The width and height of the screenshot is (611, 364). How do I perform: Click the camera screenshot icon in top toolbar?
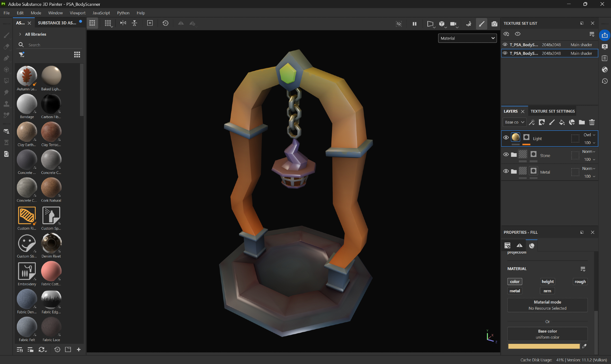click(494, 23)
